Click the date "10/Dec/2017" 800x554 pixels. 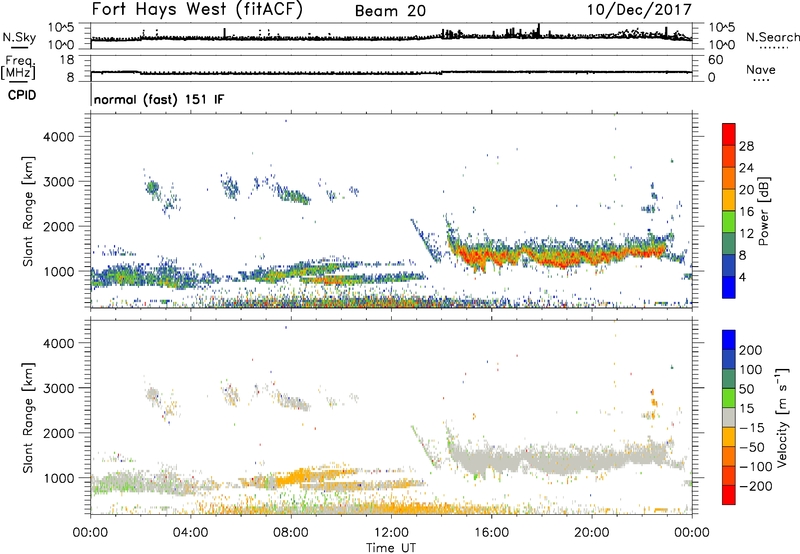coord(639,10)
